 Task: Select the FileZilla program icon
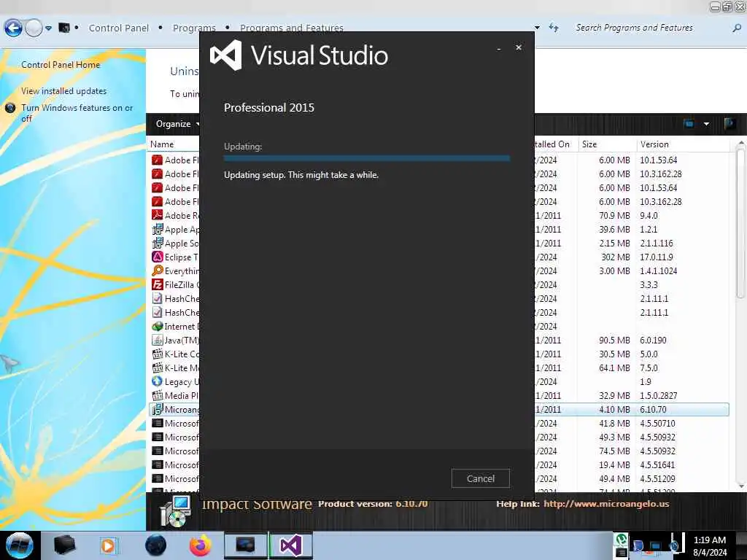coord(158,284)
